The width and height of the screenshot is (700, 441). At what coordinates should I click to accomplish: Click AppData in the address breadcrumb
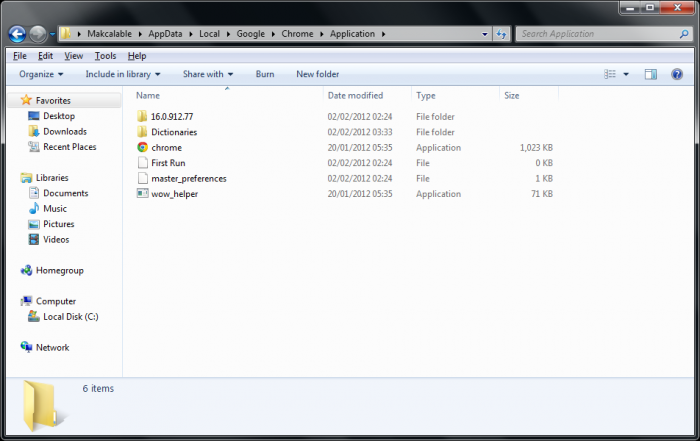(165, 34)
